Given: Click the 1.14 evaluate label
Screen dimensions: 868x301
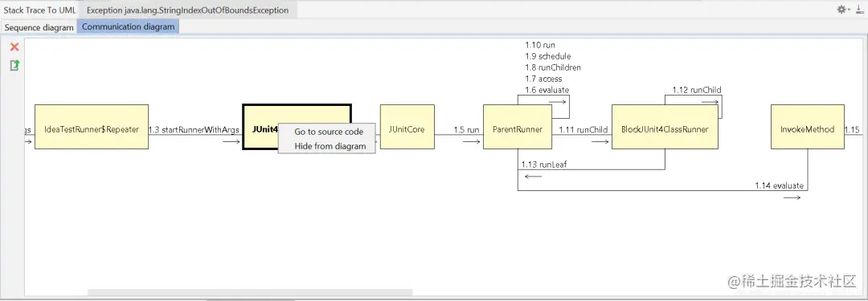Looking at the screenshot, I should tap(779, 186).
